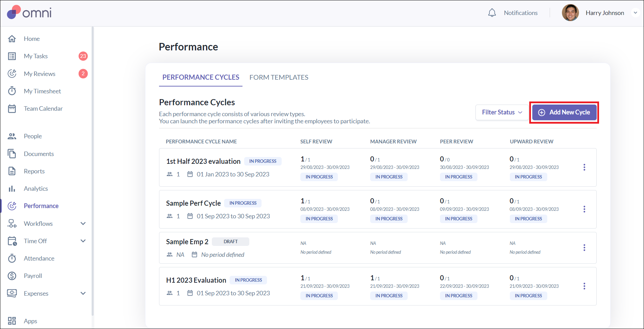This screenshot has width=644, height=329.
Task: Click Harry Johnson's profile avatar
Action: click(570, 13)
